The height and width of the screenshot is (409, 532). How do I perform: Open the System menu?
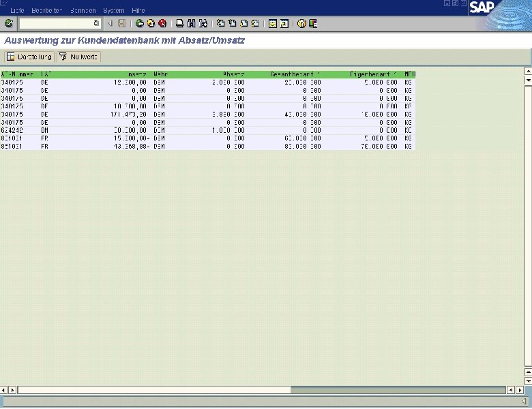point(114,10)
